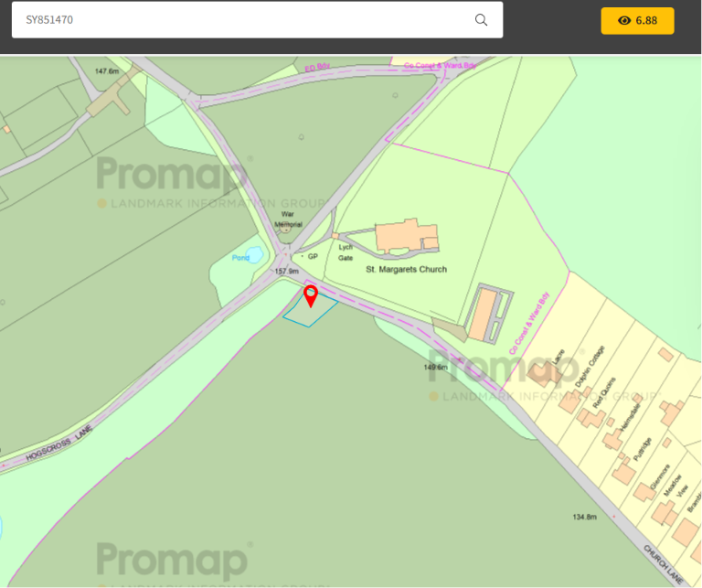Click the long orange building southeast of church
The height and width of the screenshot is (588, 702).
tap(483, 315)
